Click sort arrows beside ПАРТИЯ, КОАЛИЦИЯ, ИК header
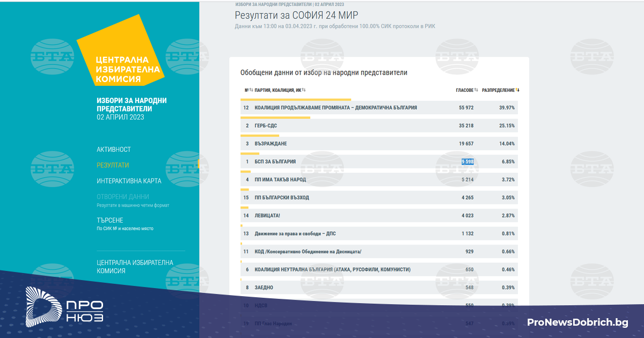644x338 pixels. click(303, 90)
